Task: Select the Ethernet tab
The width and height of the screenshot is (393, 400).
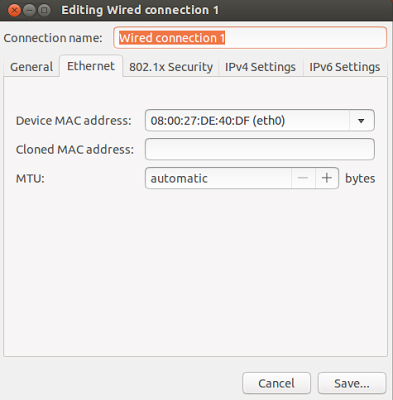Action: (91, 66)
